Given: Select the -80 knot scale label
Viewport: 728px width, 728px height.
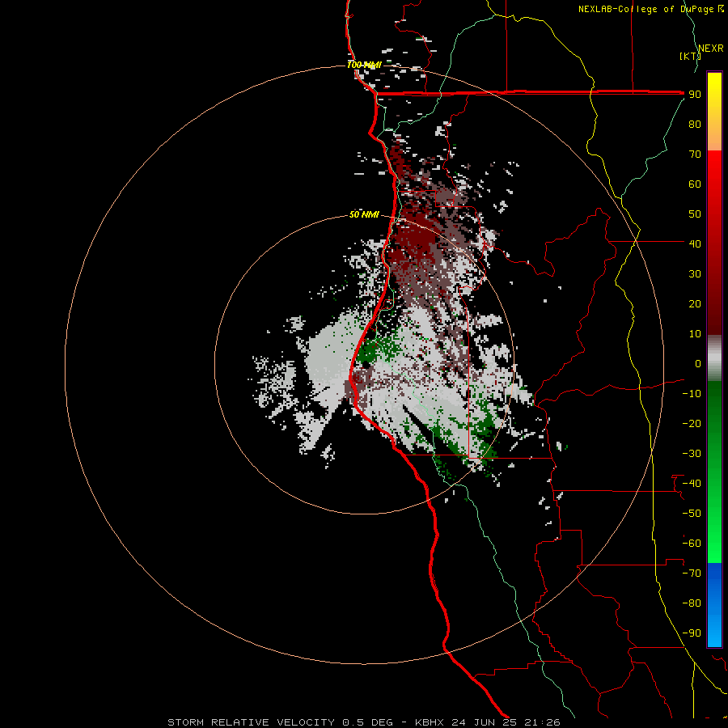Looking at the screenshot, I should [x=692, y=603].
